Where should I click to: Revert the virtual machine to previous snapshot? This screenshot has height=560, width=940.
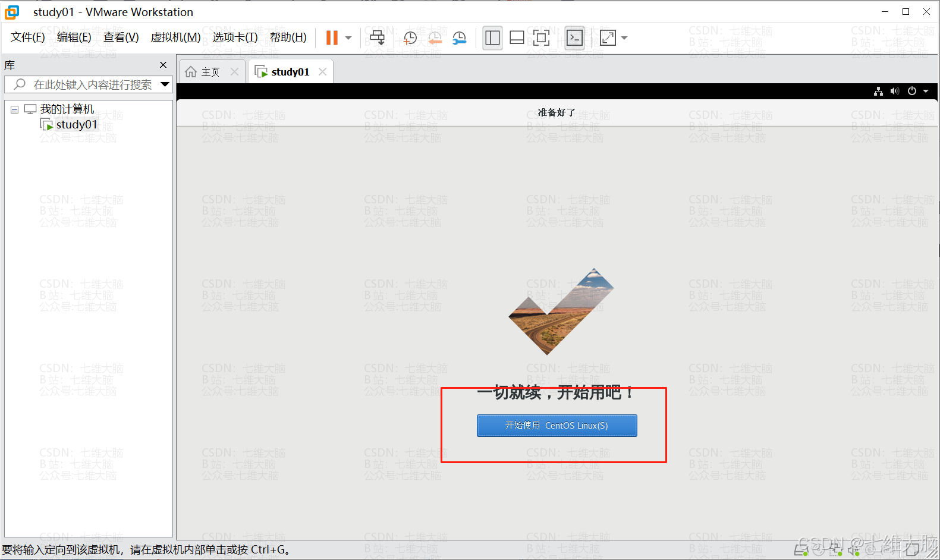pyautogui.click(x=435, y=38)
